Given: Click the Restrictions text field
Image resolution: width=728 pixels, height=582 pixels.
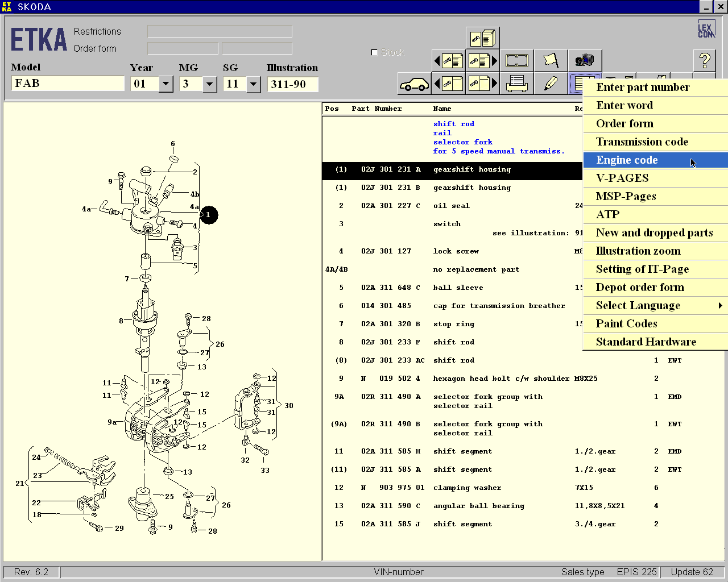Looking at the screenshot, I should [x=220, y=31].
